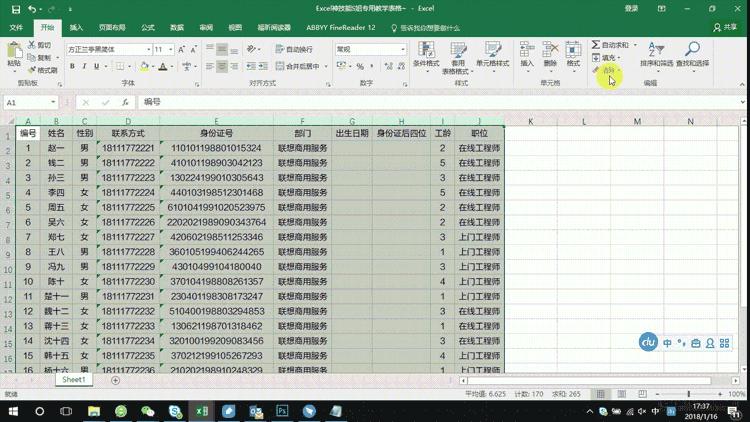Toggle wrap text (自动换行)
The height and width of the screenshot is (422, 750).
pos(294,49)
